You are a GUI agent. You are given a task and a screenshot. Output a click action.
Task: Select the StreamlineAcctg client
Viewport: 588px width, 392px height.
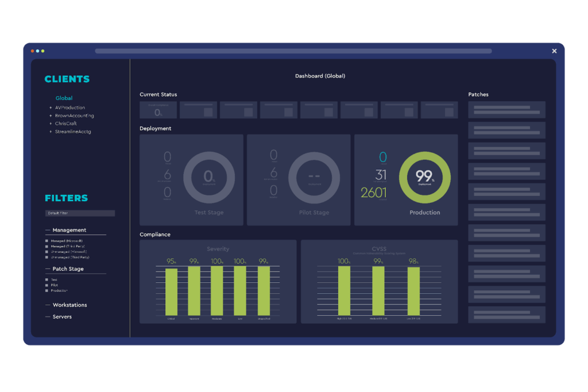pos(73,132)
